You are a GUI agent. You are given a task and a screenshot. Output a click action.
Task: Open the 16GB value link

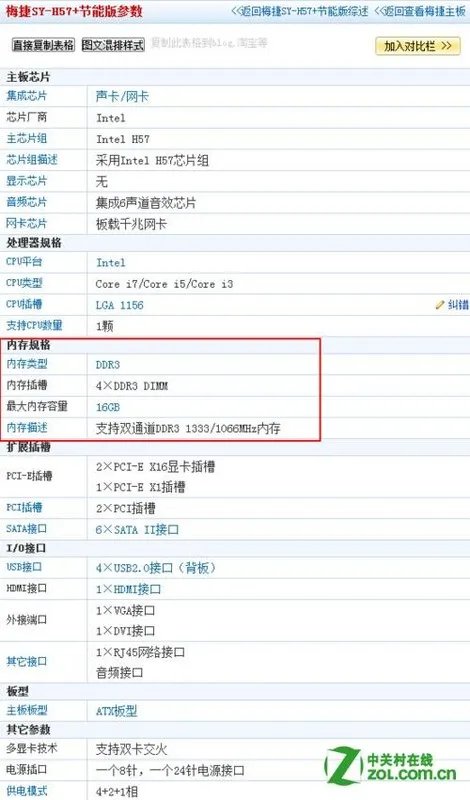point(108,407)
